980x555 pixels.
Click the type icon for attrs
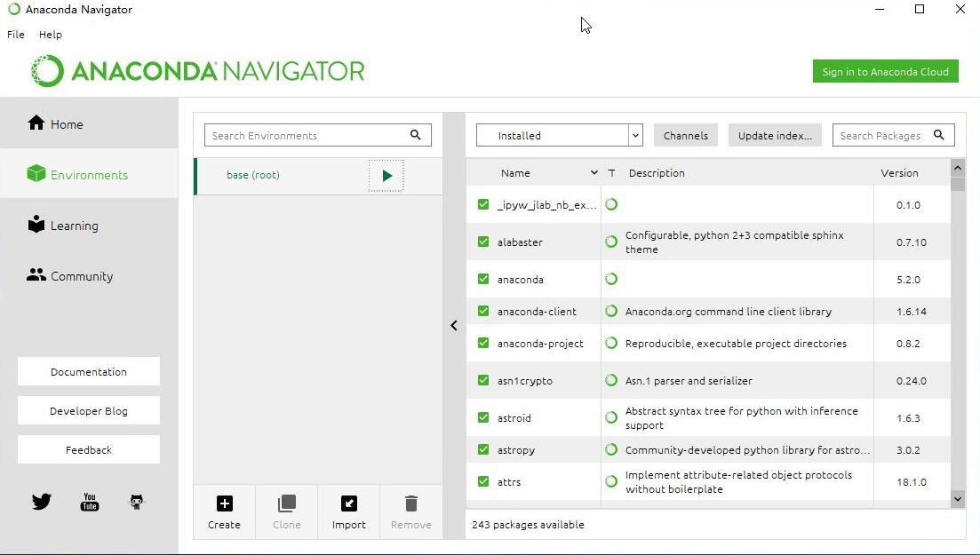(611, 482)
